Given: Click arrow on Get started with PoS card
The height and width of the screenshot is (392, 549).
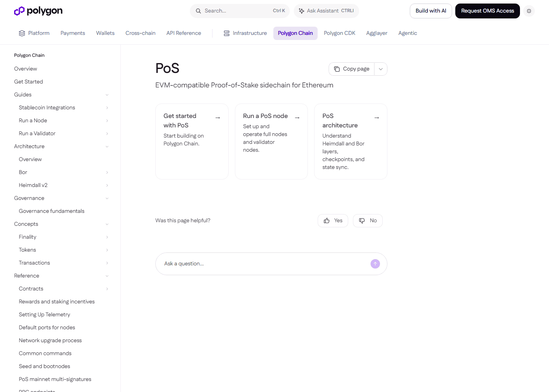Looking at the screenshot, I should click(218, 118).
